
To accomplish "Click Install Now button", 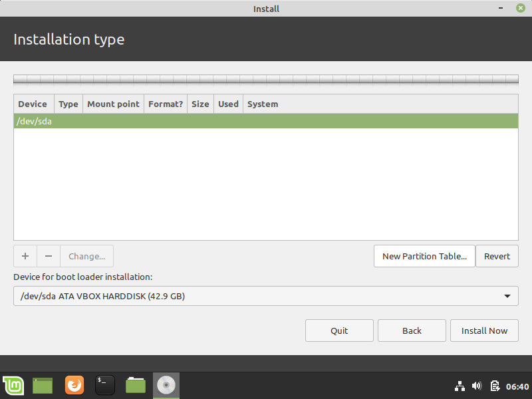I will (484, 331).
